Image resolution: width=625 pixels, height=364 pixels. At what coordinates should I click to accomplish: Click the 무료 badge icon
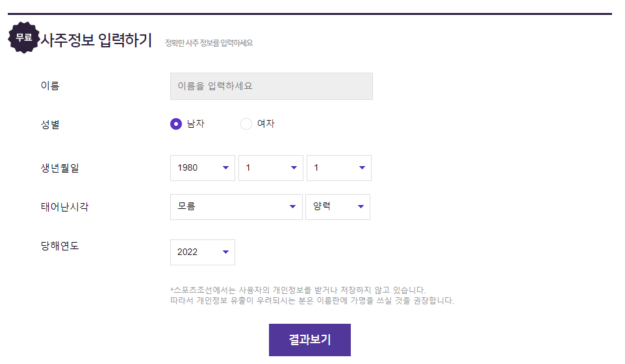24,38
